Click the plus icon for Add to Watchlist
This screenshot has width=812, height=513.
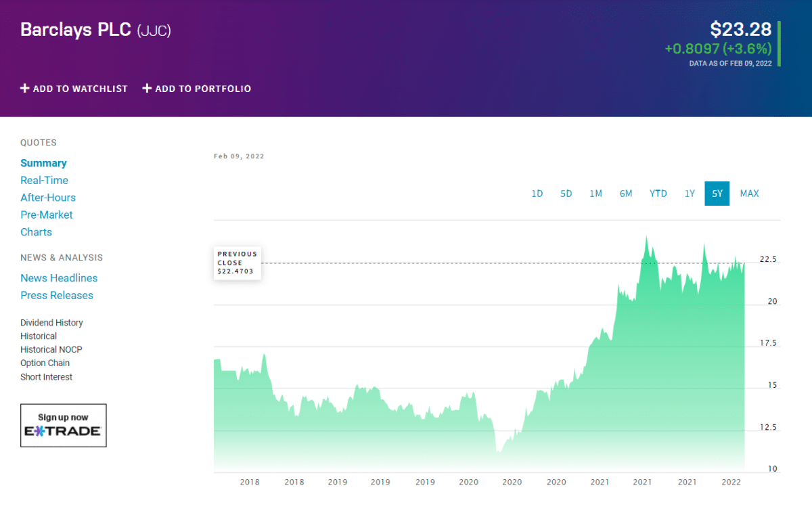[x=25, y=89]
